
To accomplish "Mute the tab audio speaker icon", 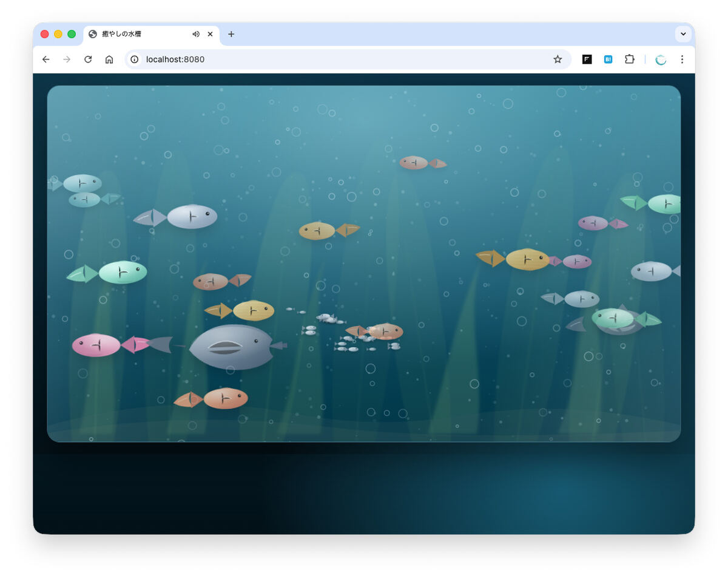I will [196, 34].
